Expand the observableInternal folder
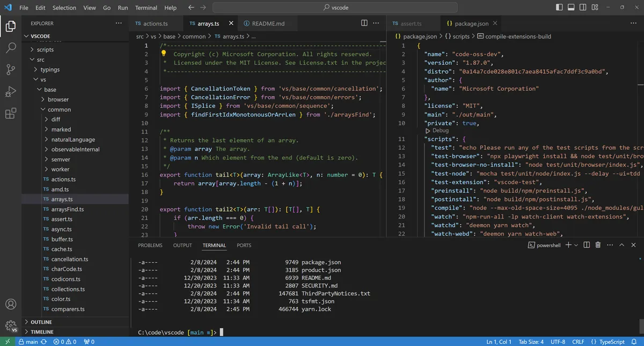This screenshot has width=644, height=346. tap(75, 149)
